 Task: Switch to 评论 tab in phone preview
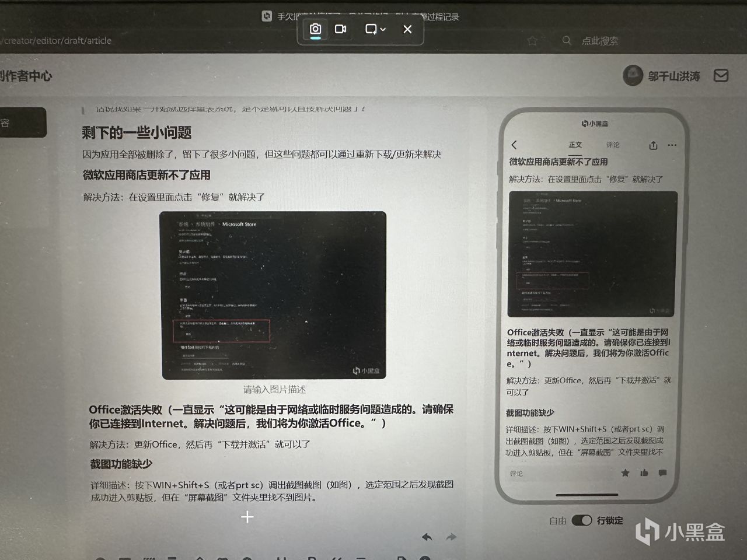[613, 145]
